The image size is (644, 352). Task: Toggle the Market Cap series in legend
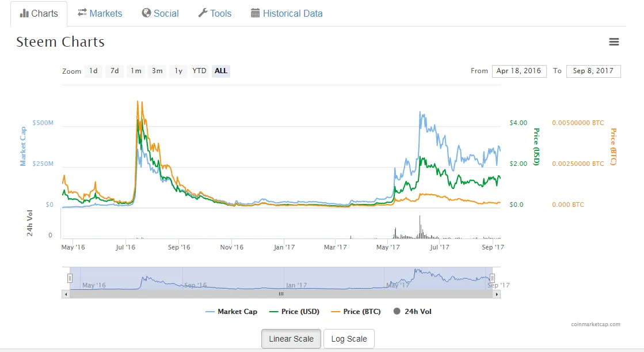click(231, 312)
